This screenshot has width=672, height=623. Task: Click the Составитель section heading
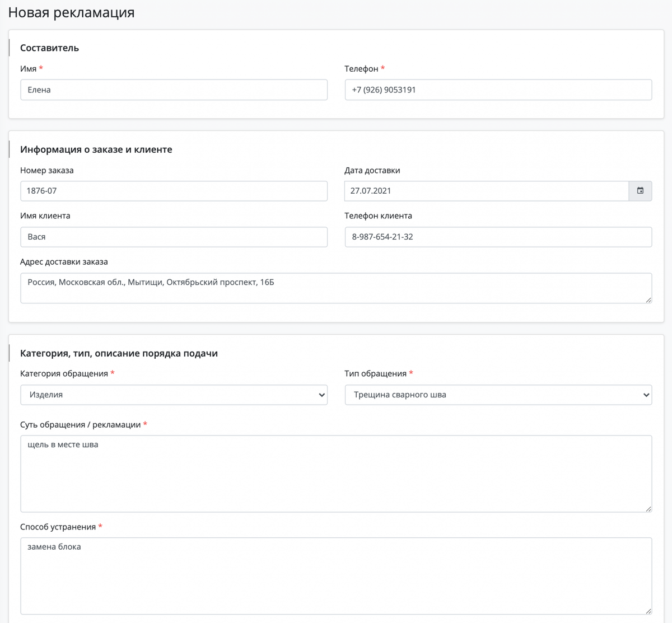point(49,48)
